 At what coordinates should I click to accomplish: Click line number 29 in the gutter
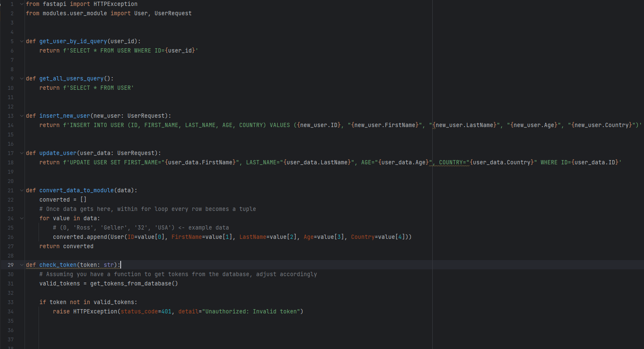[x=11, y=265]
